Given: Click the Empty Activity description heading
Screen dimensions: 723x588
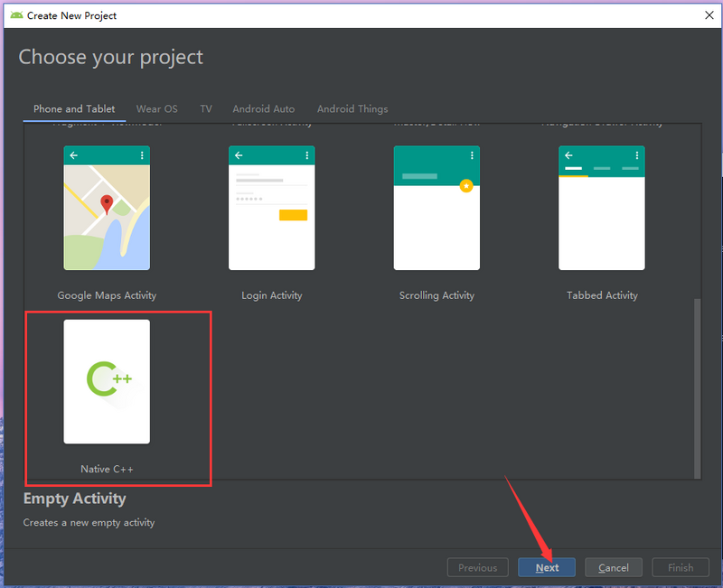Looking at the screenshot, I should click(x=75, y=499).
